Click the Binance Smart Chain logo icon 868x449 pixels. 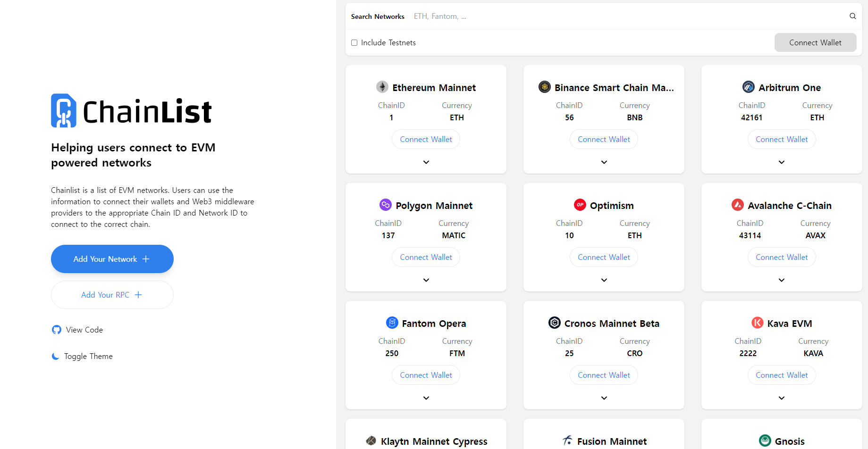(x=545, y=87)
